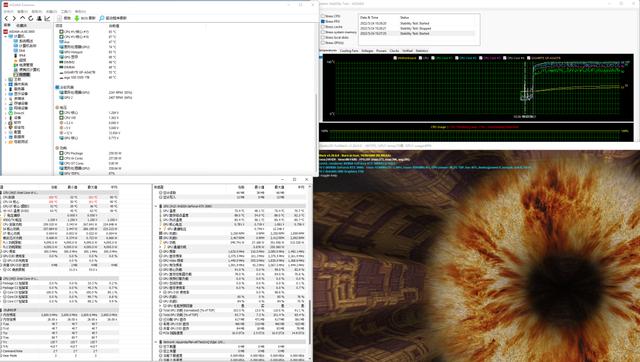640x362 pixels.
Task: Toggle the Stress FPU checkbox
Action: coord(323,21)
